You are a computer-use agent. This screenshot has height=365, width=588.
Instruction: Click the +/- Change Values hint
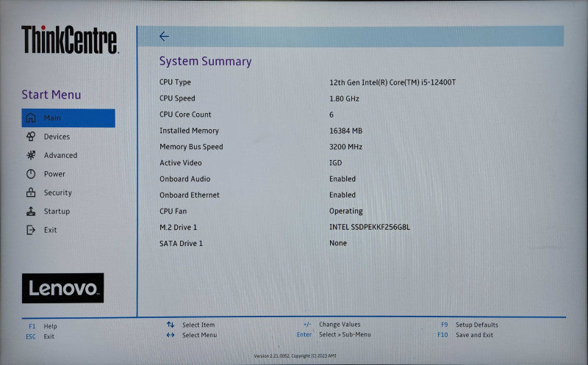[332, 324]
